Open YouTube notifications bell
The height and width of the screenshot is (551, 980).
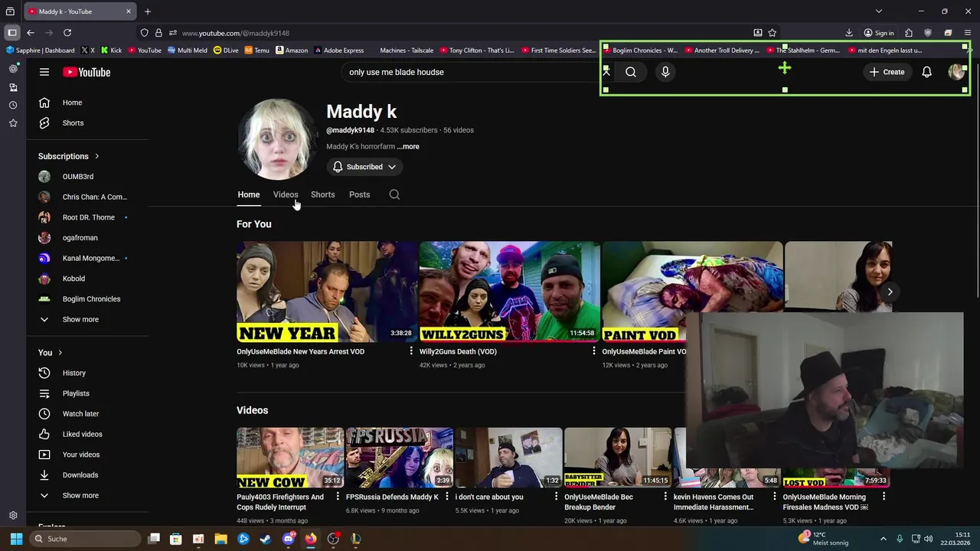coord(926,72)
